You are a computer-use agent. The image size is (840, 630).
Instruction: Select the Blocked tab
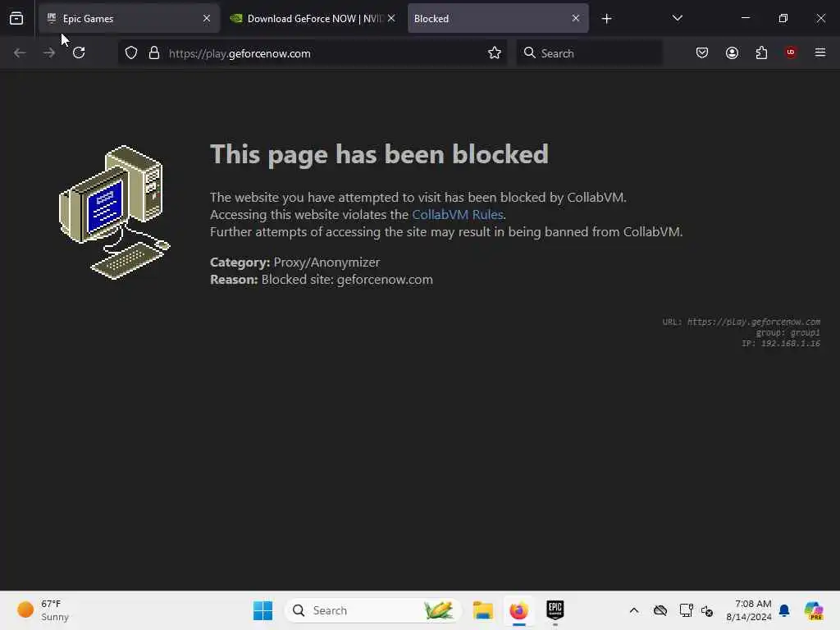tap(498, 18)
